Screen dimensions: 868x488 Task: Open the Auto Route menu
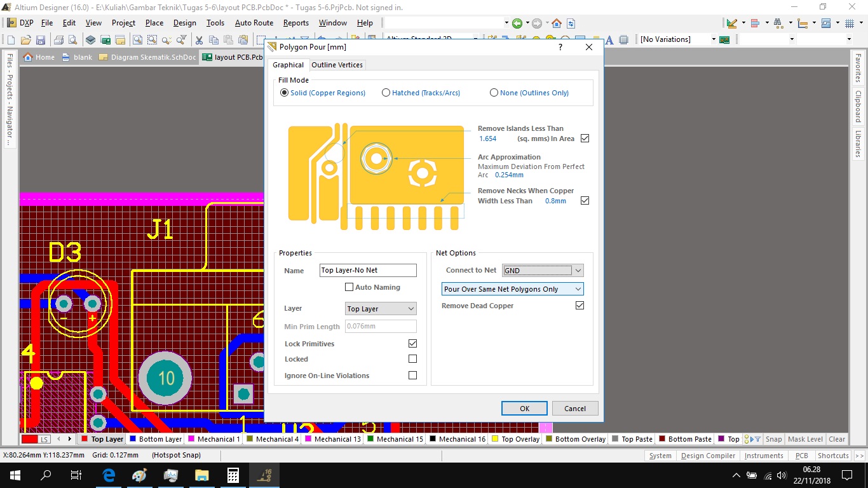click(254, 23)
